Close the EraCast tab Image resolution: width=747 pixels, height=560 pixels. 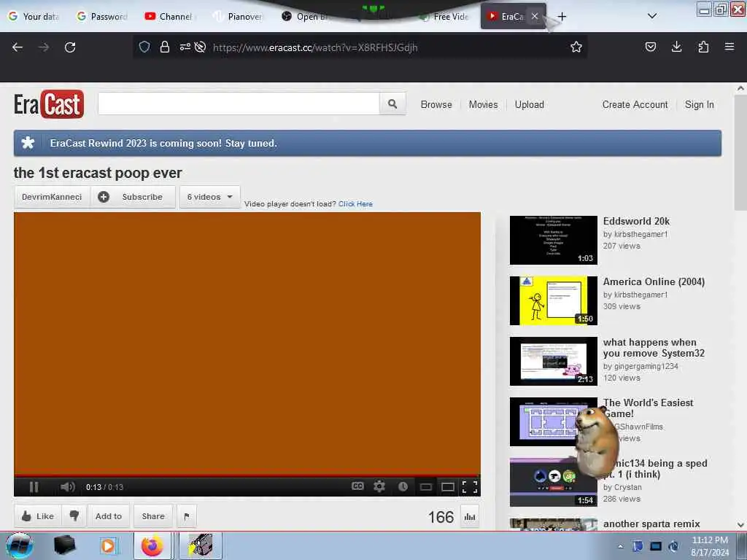click(535, 16)
